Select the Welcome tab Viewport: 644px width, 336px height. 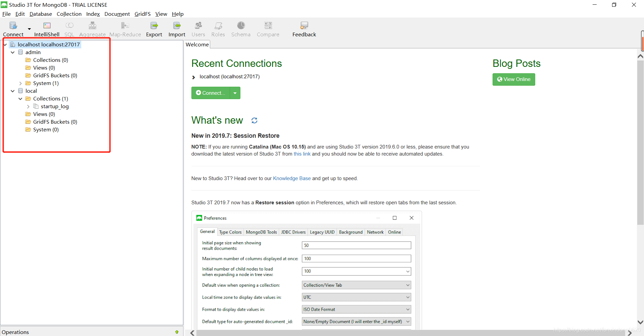pos(197,44)
